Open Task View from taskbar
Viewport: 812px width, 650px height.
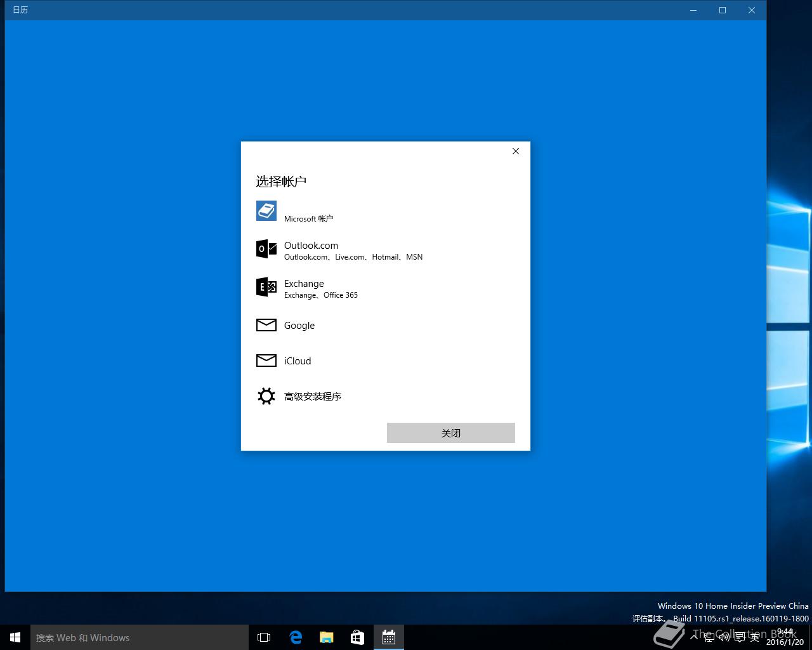click(x=264, y=637)
